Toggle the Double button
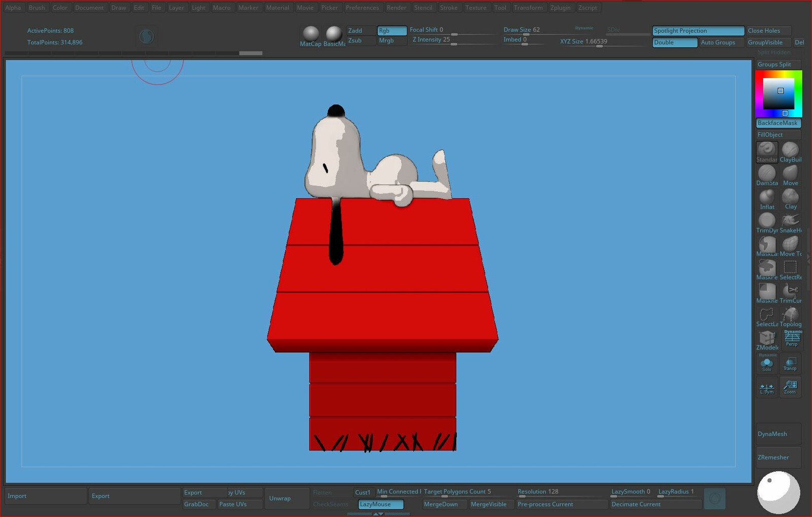812x517 pixels. click(675, 43)
